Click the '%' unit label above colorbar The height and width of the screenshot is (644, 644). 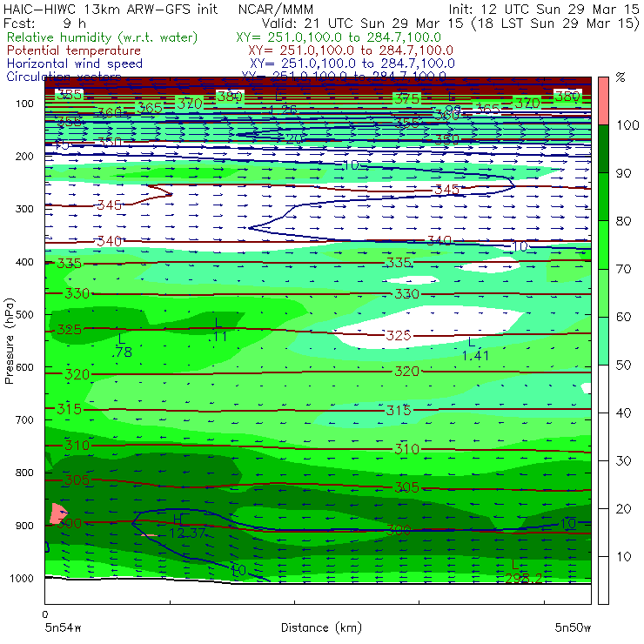(x=621, y=77)
